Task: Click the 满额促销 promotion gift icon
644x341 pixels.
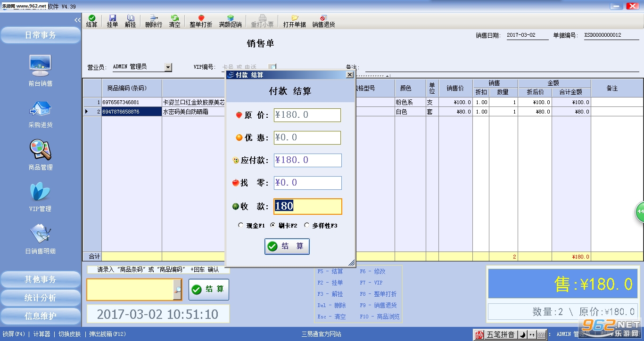Action: pos(230,21)
